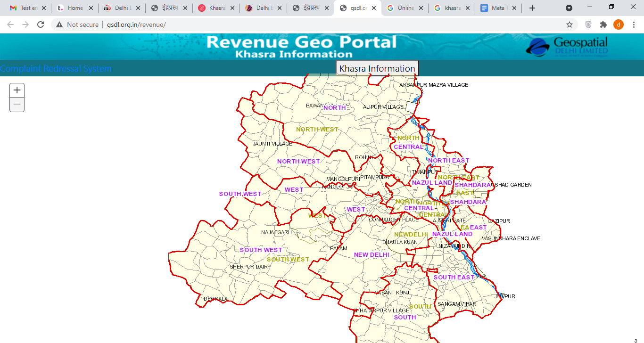
Task: Zoom in on the map
Action: [17, 90]
